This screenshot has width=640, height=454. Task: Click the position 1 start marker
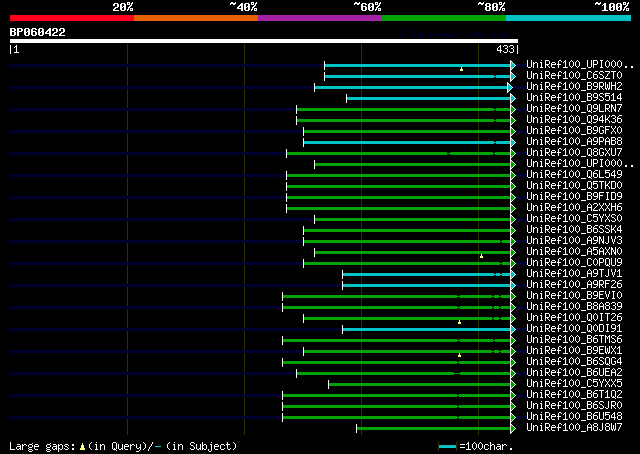coord(14,49)
